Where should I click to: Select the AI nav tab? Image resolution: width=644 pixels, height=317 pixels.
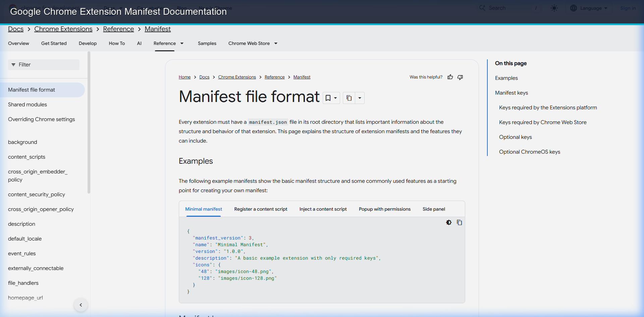139,43
